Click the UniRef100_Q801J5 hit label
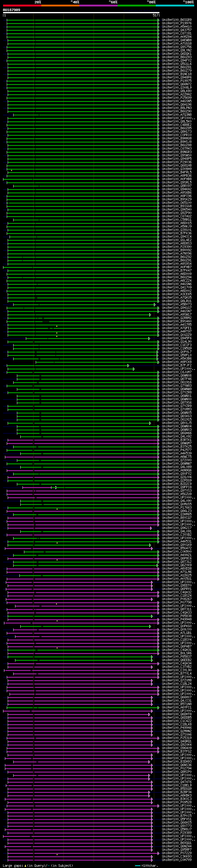Screen dimensions: 197x868 [177, 423]
